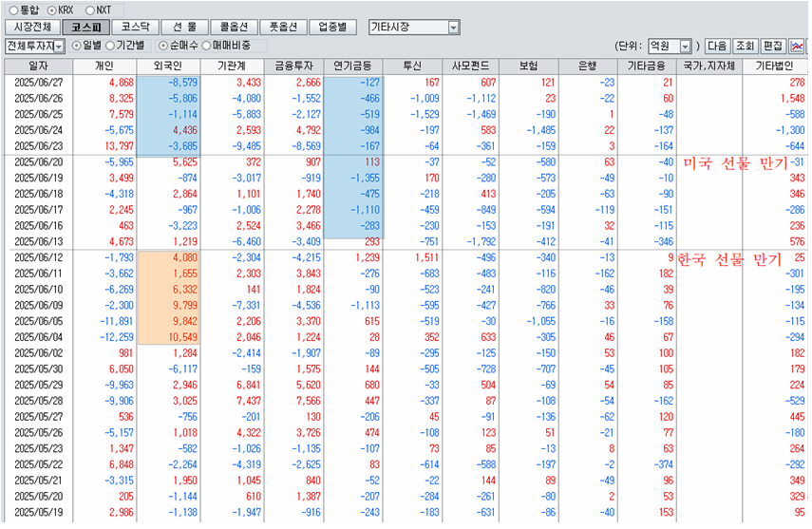Click the 기타금융 column header
This screenshot has width=812, height=529.
(647, 66)
